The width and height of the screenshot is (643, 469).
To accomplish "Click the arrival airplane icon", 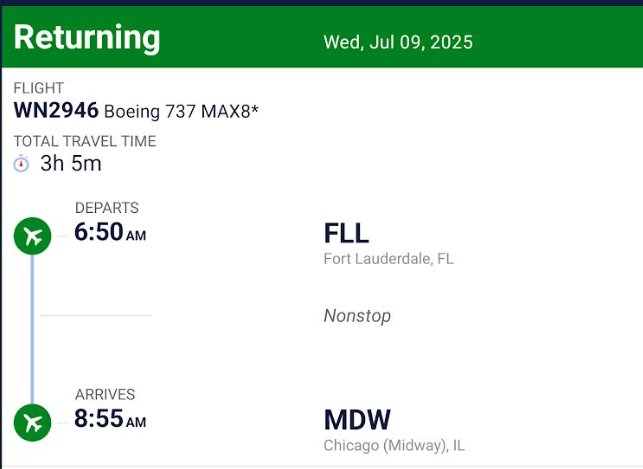I will (x=32, y=423).
